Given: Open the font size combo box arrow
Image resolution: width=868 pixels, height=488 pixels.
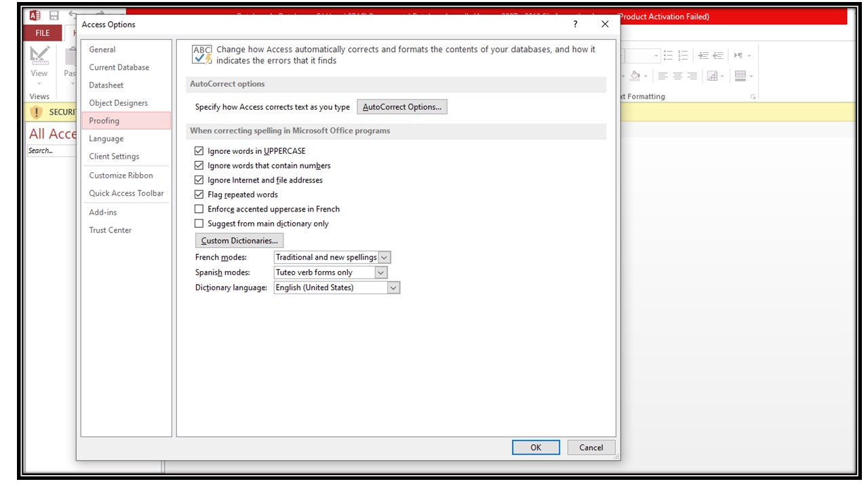Looking at the screenshot, I should coord(656,56).
